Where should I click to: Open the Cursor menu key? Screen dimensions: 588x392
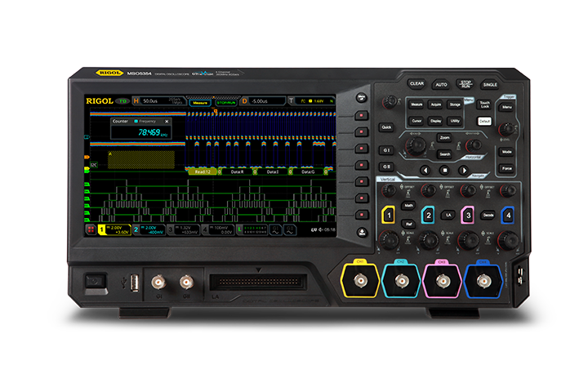[416, 121]
